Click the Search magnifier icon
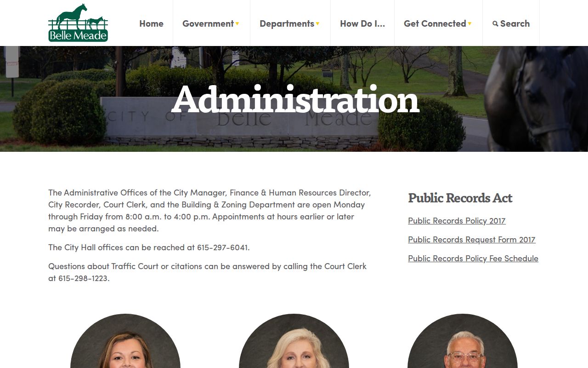588x368 pixels. 495,23
